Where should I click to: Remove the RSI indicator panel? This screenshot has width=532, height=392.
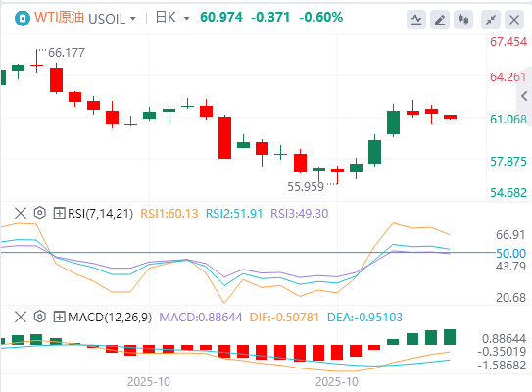click(x=21, y=213)
